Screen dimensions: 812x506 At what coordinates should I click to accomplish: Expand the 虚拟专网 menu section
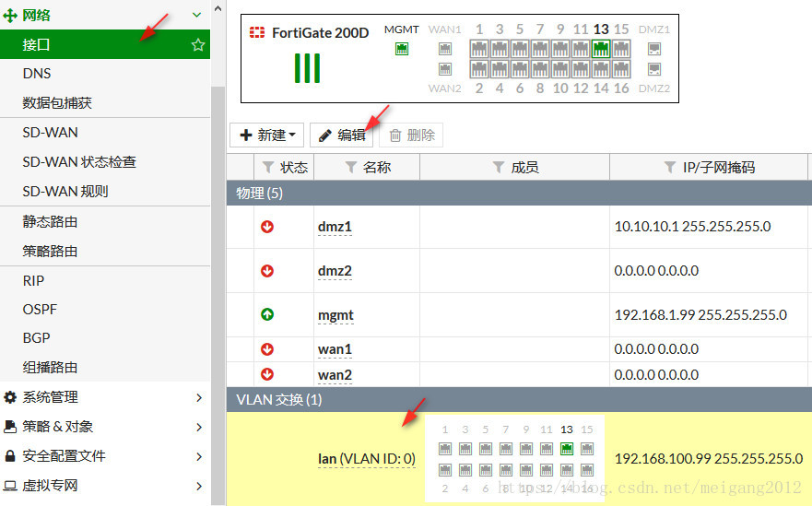click(199, 487)
